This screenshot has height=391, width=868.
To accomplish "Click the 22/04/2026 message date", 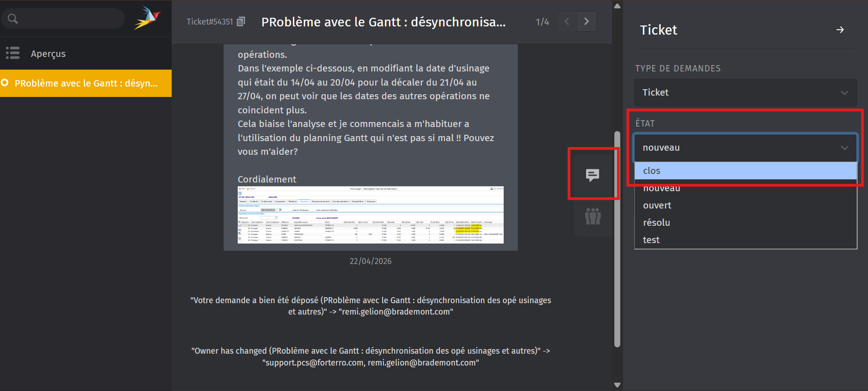I will coord(371,261).
